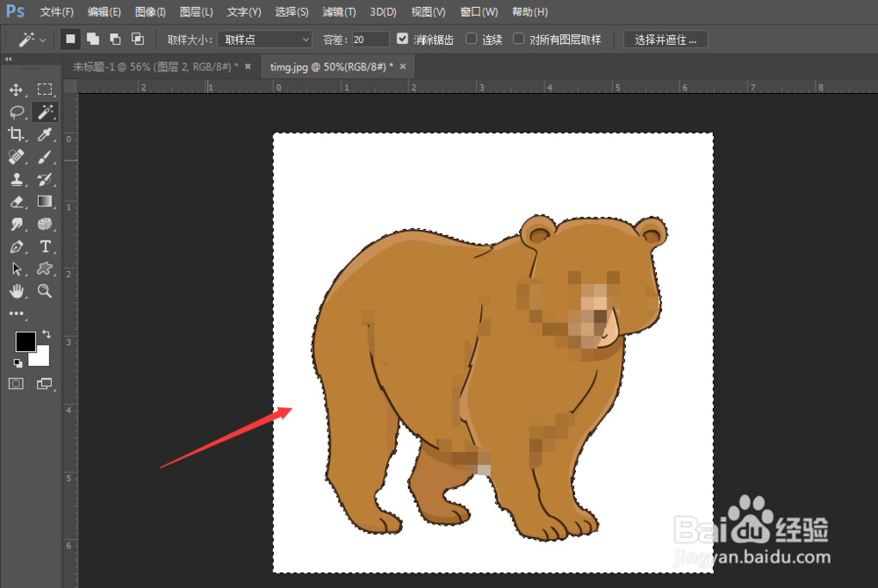The image size is (878, 588).
Task: Select the Magic Wand tool in toolbox
Action: (45, 111)
